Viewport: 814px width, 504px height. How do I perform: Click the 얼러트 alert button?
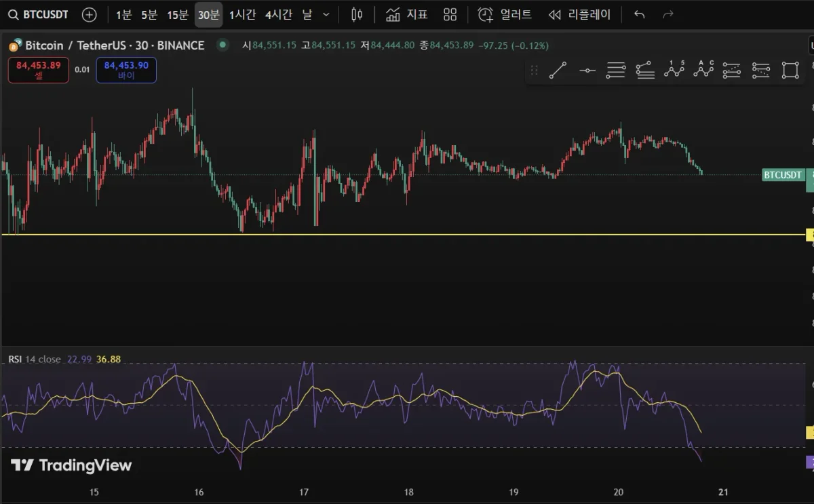pos(505,15)
